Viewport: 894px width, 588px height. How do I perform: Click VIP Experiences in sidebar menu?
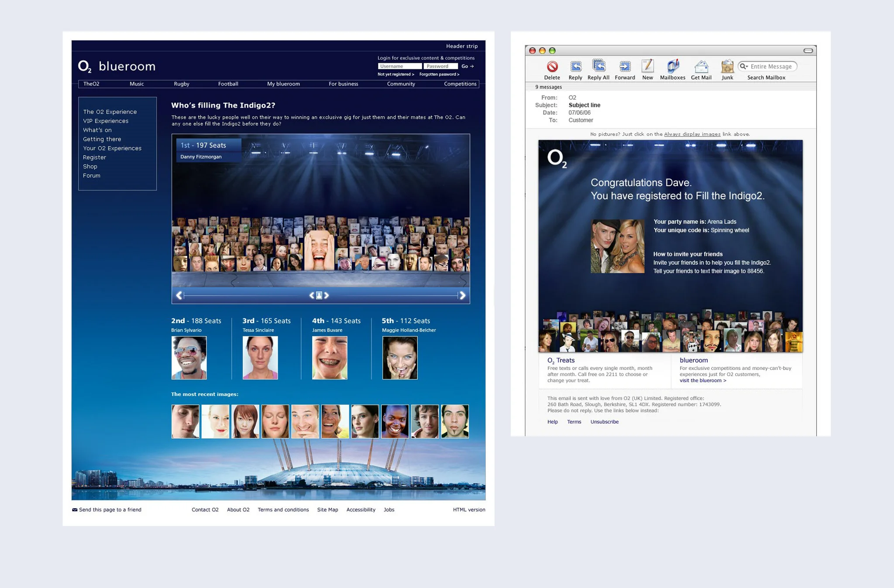pyautogui.click(x=106, y=121)
